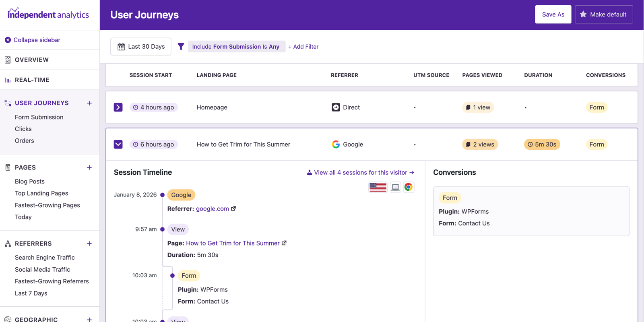Screen dimensions: 644x322
Task: Click the Real-Time bar chart icon
Action: [8, 80]
